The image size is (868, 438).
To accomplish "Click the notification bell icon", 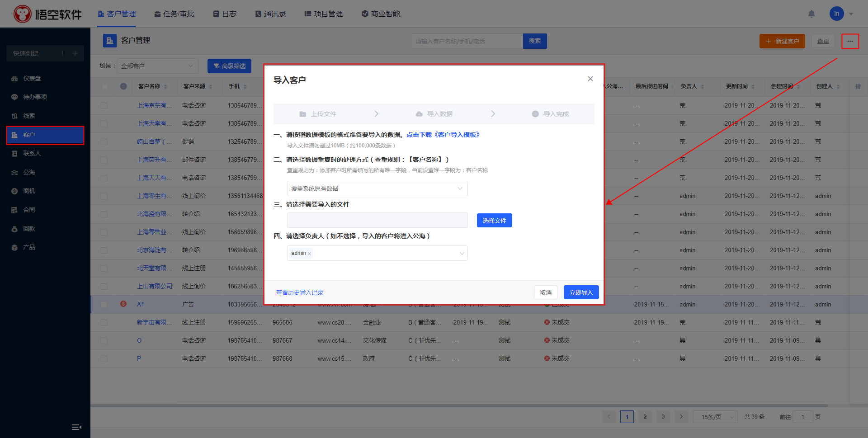I will pyautogui.click(x=811, y=14).
